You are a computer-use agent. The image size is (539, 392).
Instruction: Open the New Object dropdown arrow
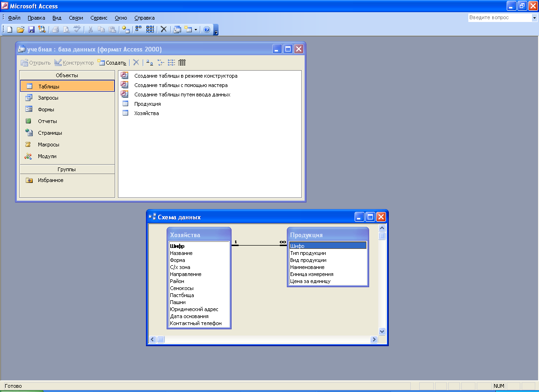click(196, 29)
